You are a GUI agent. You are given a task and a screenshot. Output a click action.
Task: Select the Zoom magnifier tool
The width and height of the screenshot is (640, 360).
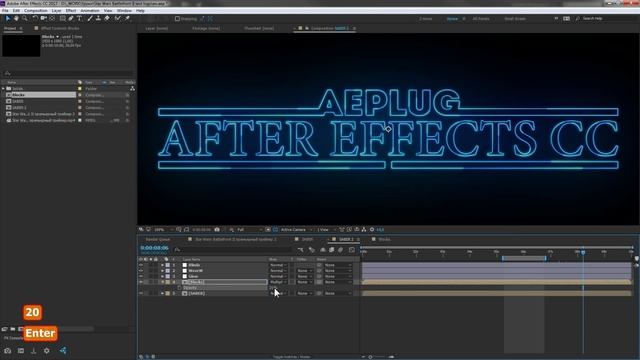(x=25, y=18)
